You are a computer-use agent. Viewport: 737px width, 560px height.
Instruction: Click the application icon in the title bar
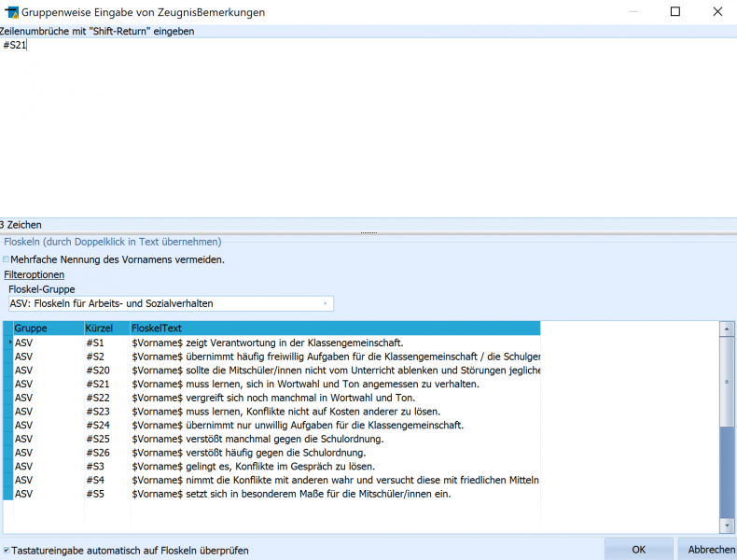(x=11, y=12)
